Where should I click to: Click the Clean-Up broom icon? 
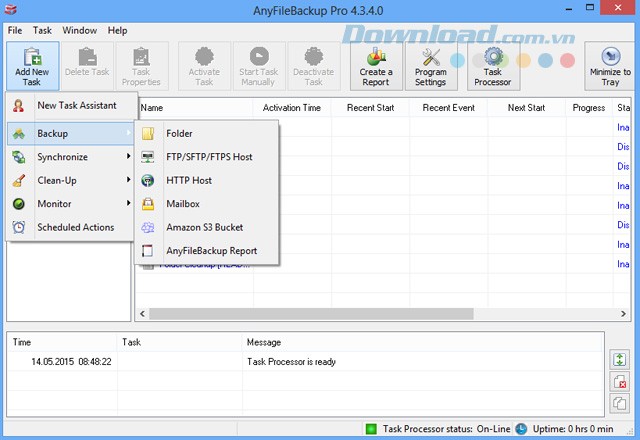tap(19, 180)
